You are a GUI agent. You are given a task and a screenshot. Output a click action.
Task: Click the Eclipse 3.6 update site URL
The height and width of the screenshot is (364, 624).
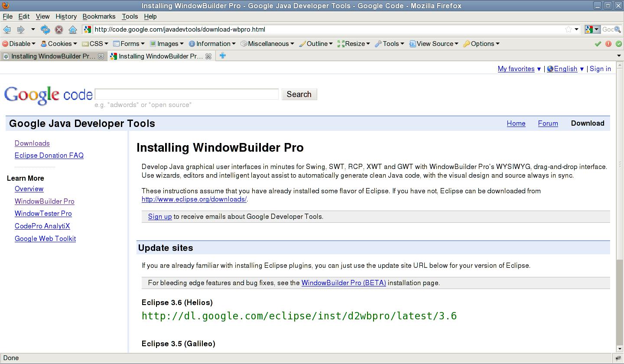click(x=299, y=315)
